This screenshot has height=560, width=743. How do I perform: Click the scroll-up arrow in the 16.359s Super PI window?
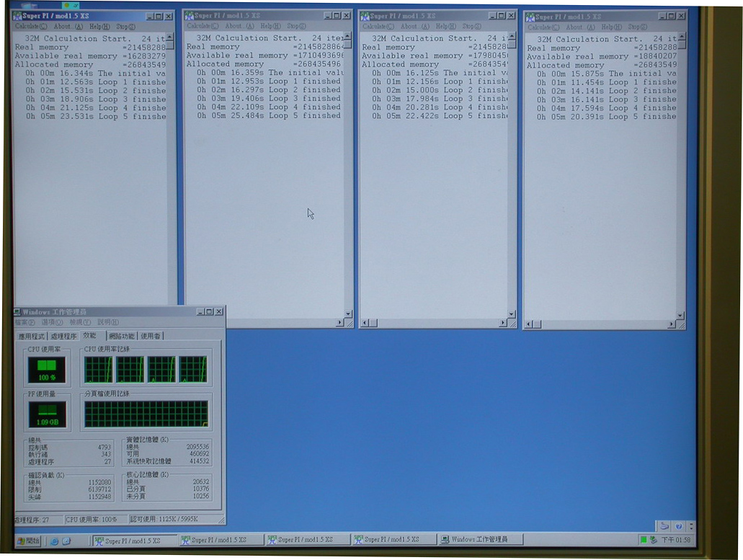click(348, 37)
